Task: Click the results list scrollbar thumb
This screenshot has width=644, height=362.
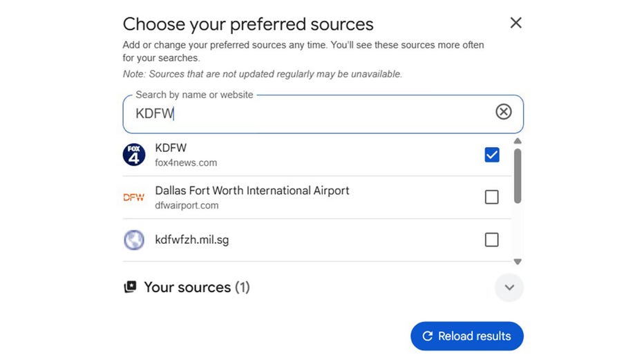Action: [518, 175]
